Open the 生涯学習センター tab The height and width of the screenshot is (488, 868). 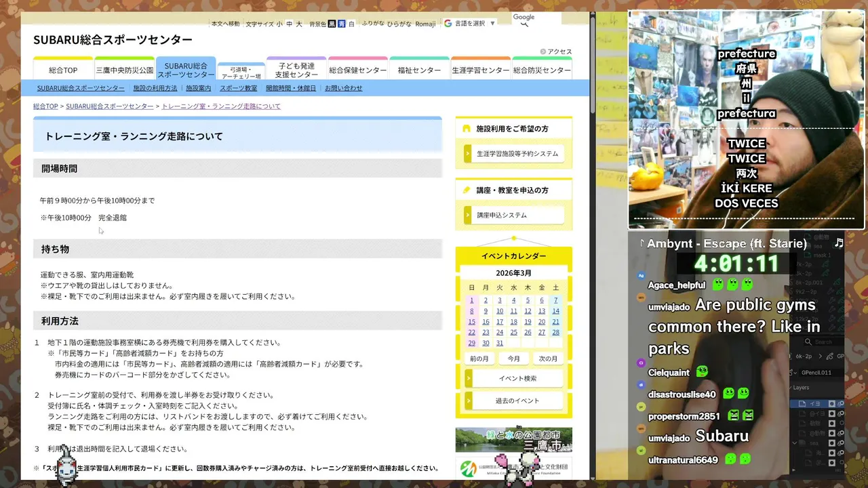point(481,69)
